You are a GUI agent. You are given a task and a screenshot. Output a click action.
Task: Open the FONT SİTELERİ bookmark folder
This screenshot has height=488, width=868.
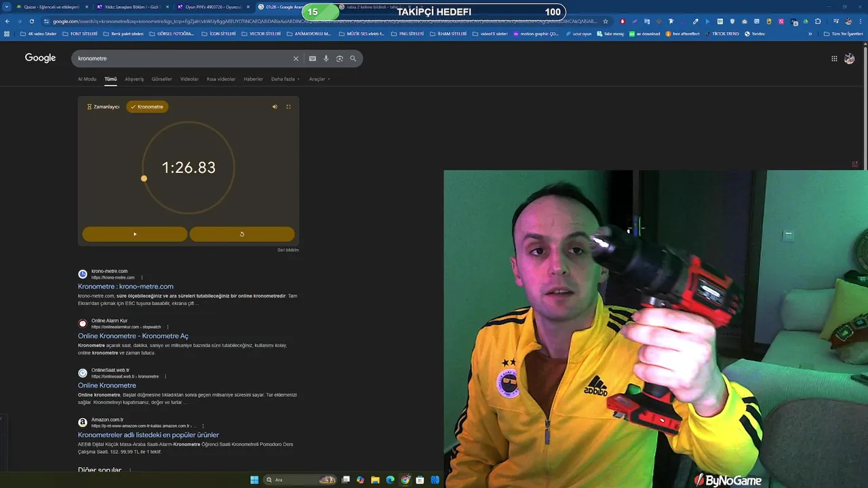80,33
